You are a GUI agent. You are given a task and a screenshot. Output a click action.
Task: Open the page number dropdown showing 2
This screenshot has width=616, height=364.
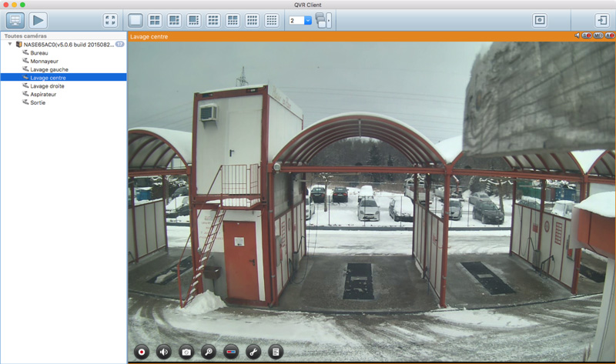300,20
